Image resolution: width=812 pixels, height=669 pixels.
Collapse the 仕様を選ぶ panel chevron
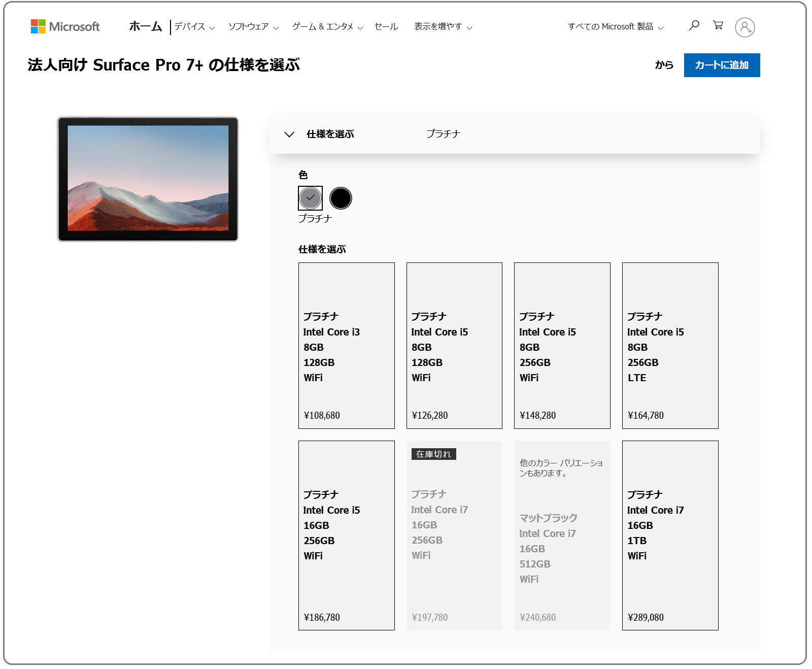[289, 134]
